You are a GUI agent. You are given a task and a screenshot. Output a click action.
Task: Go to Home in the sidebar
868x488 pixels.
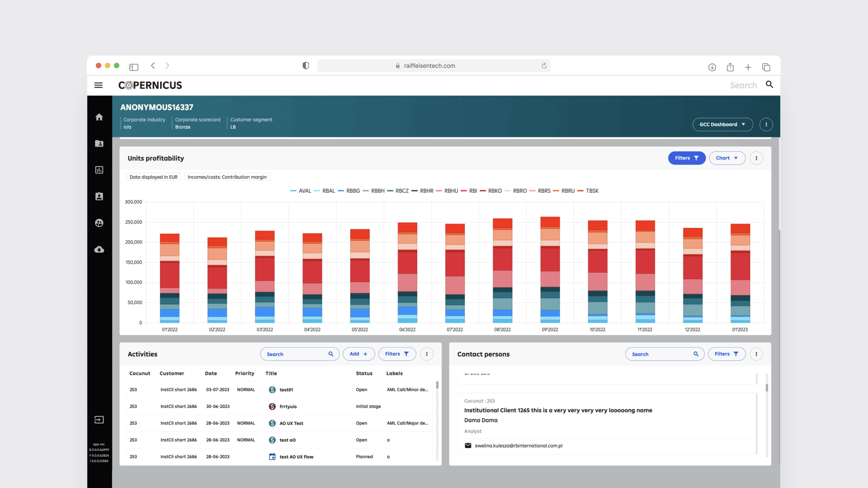pyautogui.click(x=99, y=117)
